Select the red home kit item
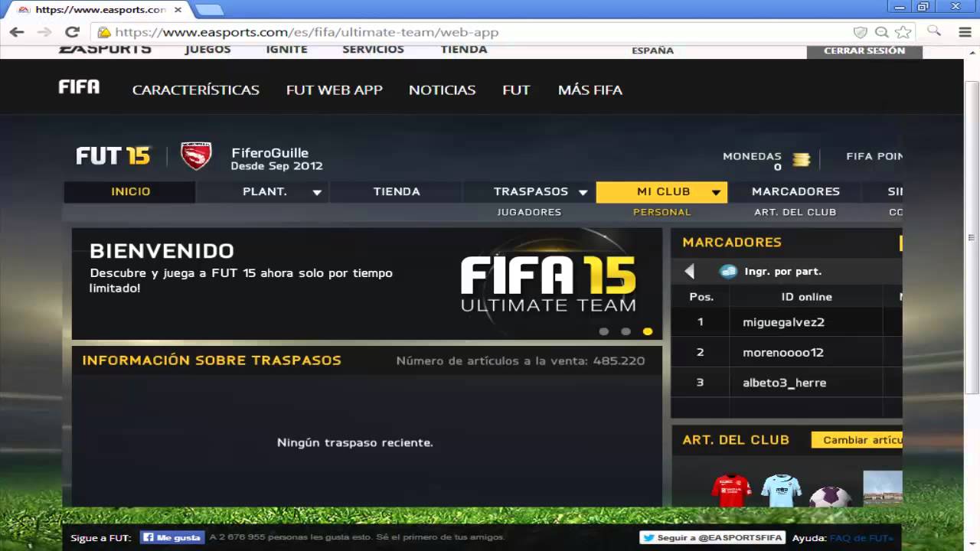 (731, 491)
